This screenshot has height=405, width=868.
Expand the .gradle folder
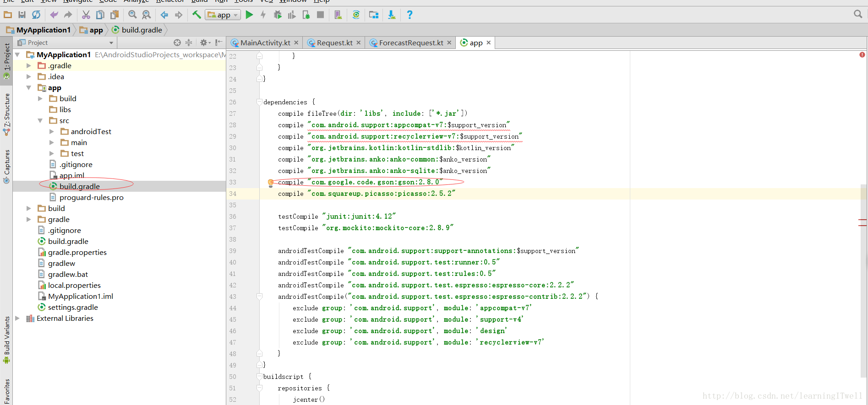point(28,65)
